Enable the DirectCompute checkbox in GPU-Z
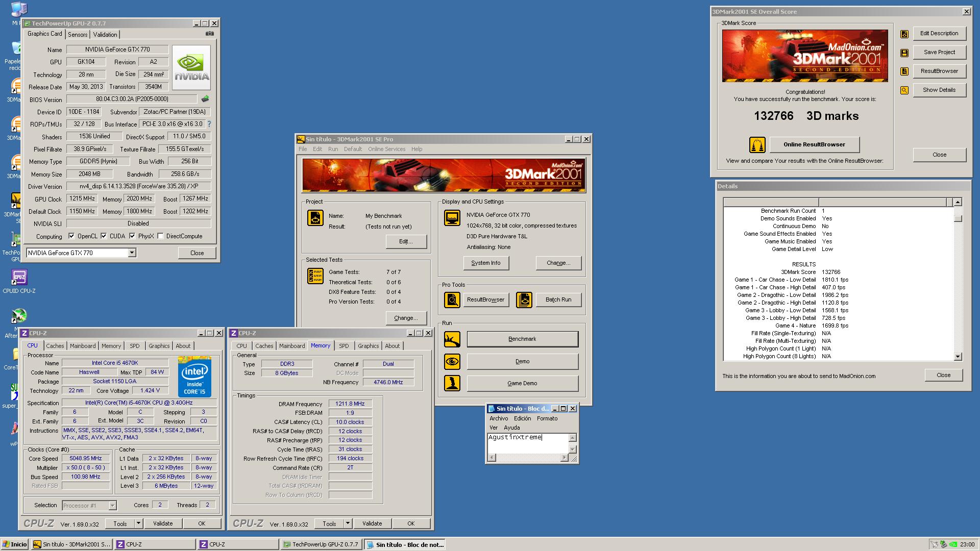The width and height of the screenshot is (980, 551). pos(160,236)
